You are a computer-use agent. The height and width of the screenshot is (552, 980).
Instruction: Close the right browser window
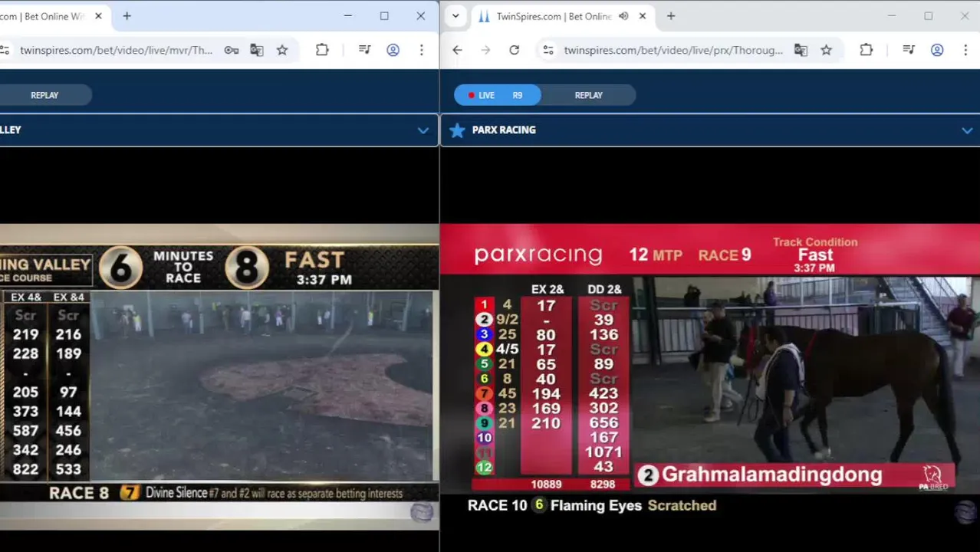click(x=964, y=16)
